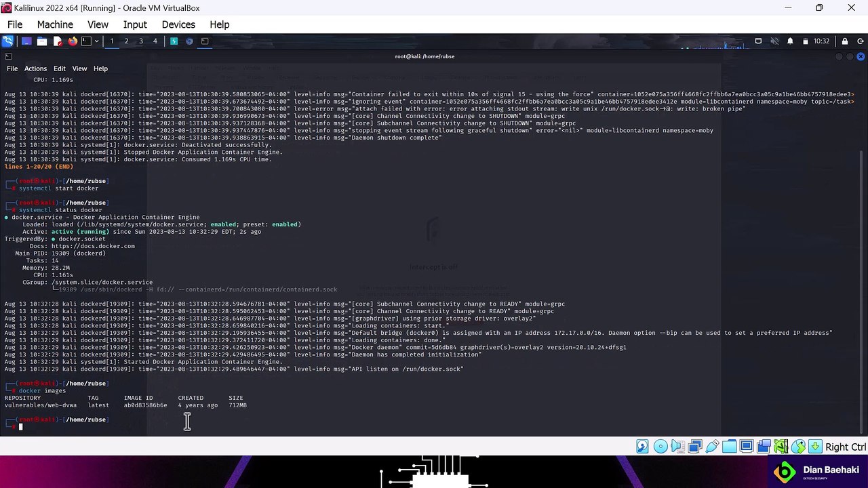Open the VirtualBox Input menu
868x488 pixels.
[135, 24]
